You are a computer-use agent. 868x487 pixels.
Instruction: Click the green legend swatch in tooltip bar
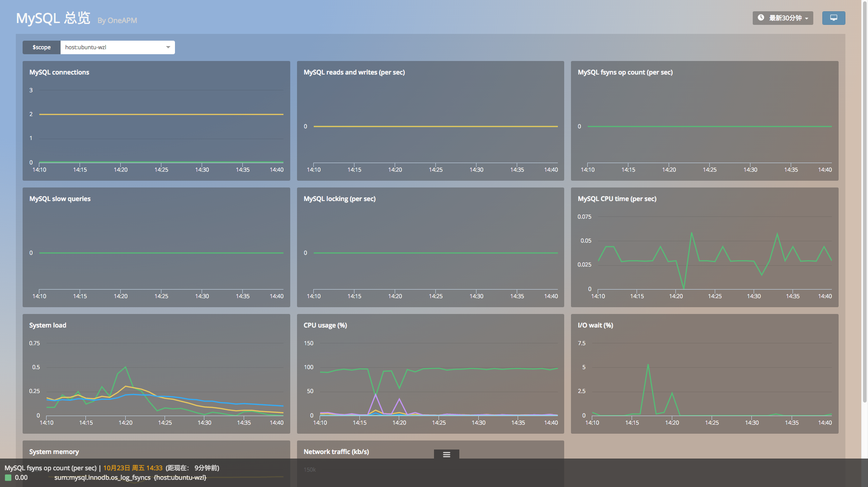tap(8, 478)
